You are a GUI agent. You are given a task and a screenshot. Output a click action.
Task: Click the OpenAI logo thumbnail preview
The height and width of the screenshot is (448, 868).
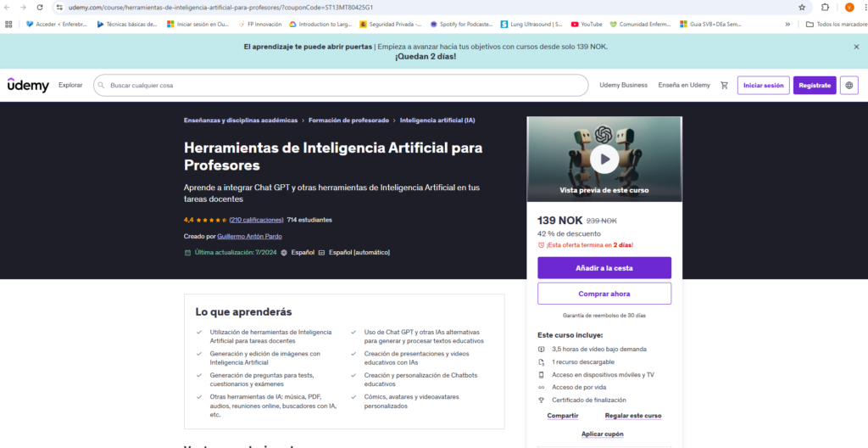coord(604,133)
